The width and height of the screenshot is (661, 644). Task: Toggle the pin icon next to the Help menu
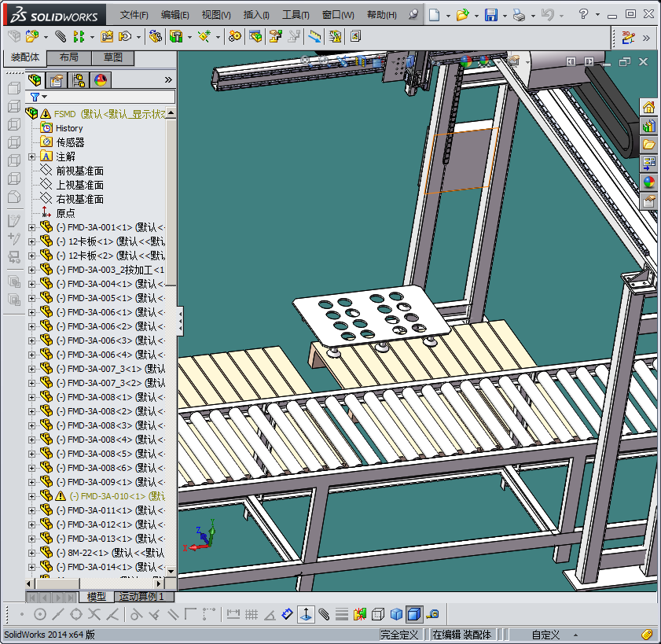[414, 15]
